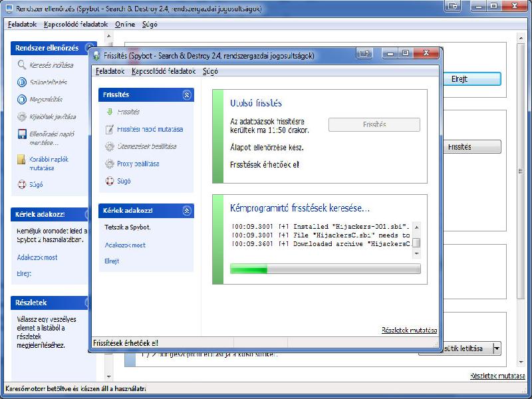This screenshot has width=532, height=399.
Task: Click Elrejt link in Frissítés window sidebar
Action: point(112,261)
